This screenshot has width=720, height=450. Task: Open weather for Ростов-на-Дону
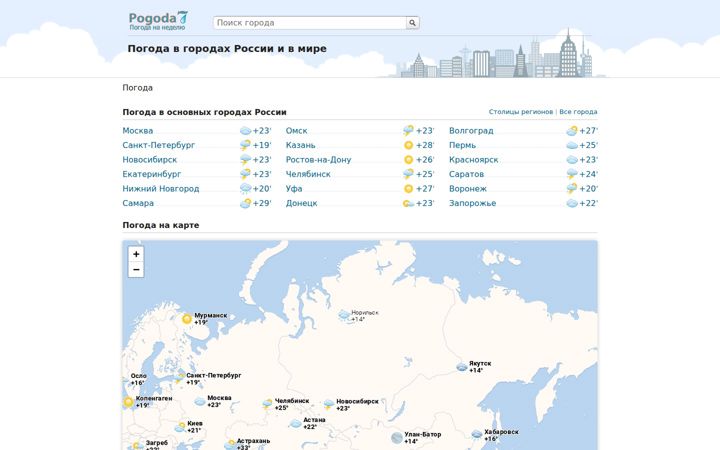tap(319, 160)
